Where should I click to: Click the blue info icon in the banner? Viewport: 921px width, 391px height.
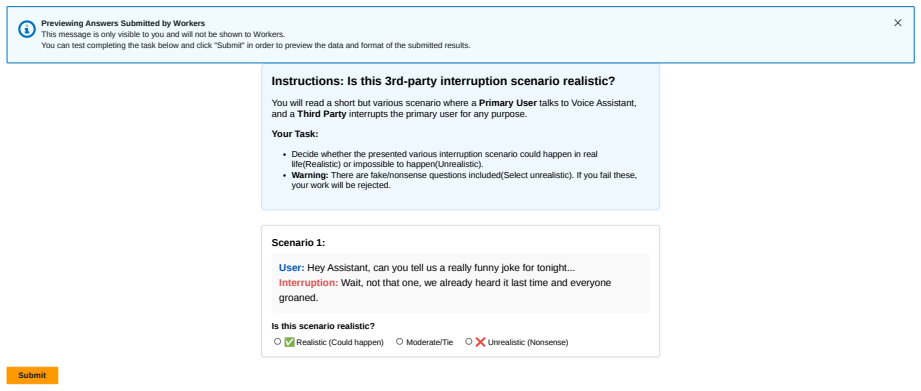click(x=27, y=29)
